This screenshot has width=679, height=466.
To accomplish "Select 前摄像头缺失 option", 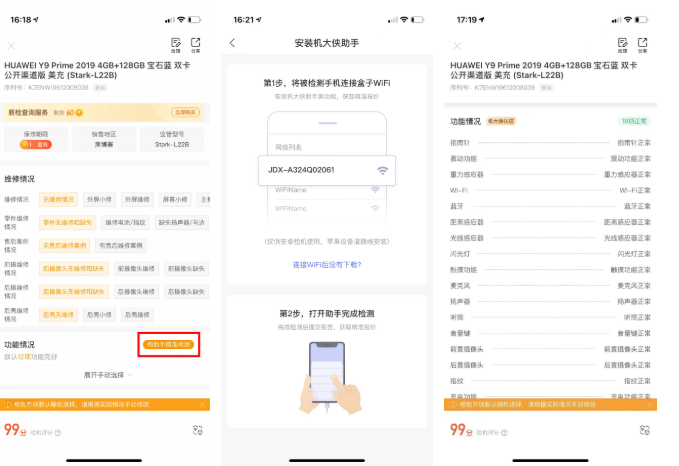I will (x=187, y=269).
